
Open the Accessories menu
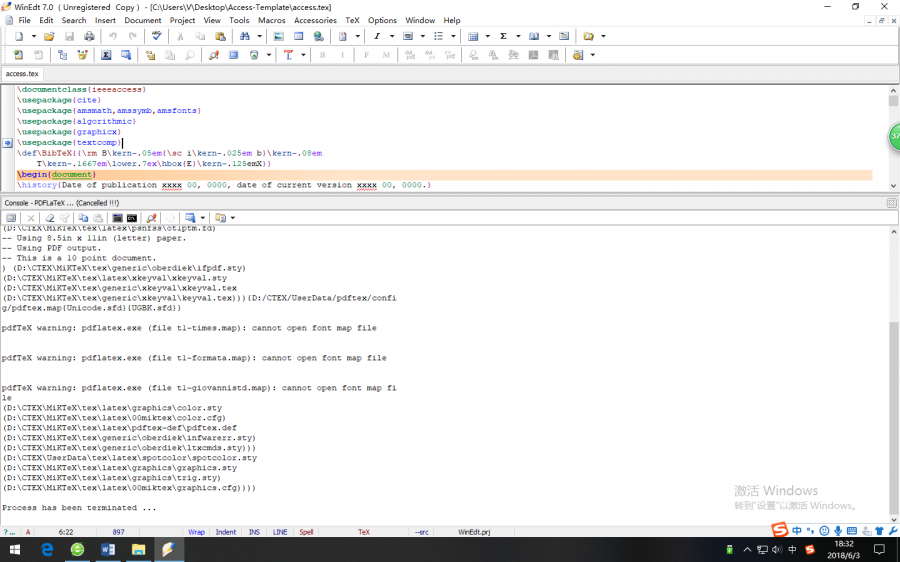(x=315, y=20)
